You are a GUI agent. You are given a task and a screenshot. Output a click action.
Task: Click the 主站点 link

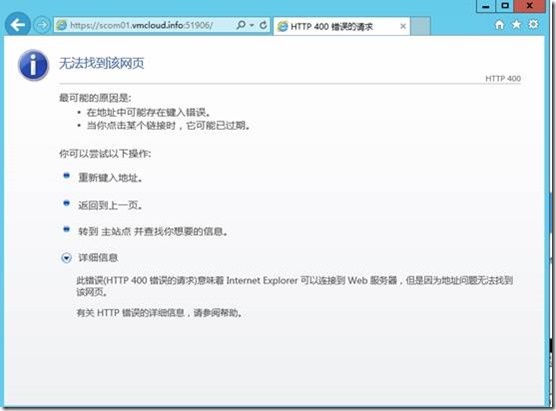tap(116, 232)
